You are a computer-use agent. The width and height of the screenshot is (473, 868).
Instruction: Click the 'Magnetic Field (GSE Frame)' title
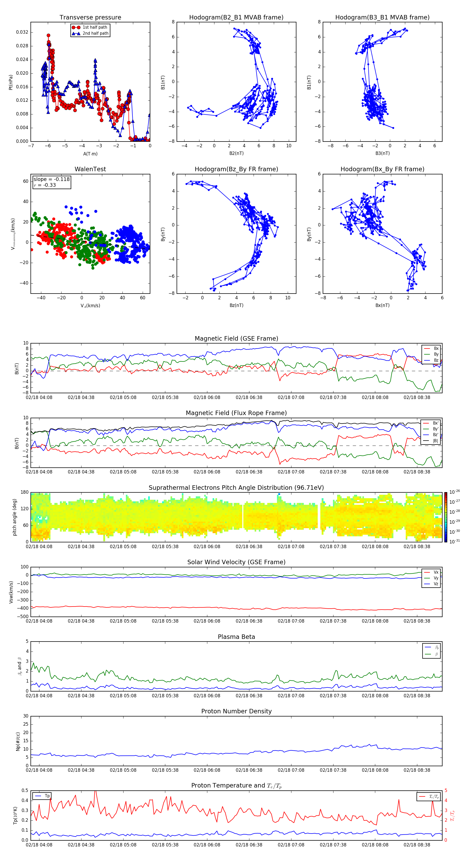pos(236,339)
